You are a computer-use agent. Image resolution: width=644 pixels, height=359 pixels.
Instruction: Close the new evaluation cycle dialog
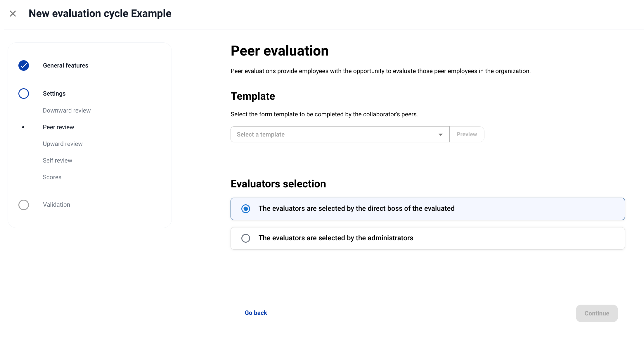[x=13, y=14]
